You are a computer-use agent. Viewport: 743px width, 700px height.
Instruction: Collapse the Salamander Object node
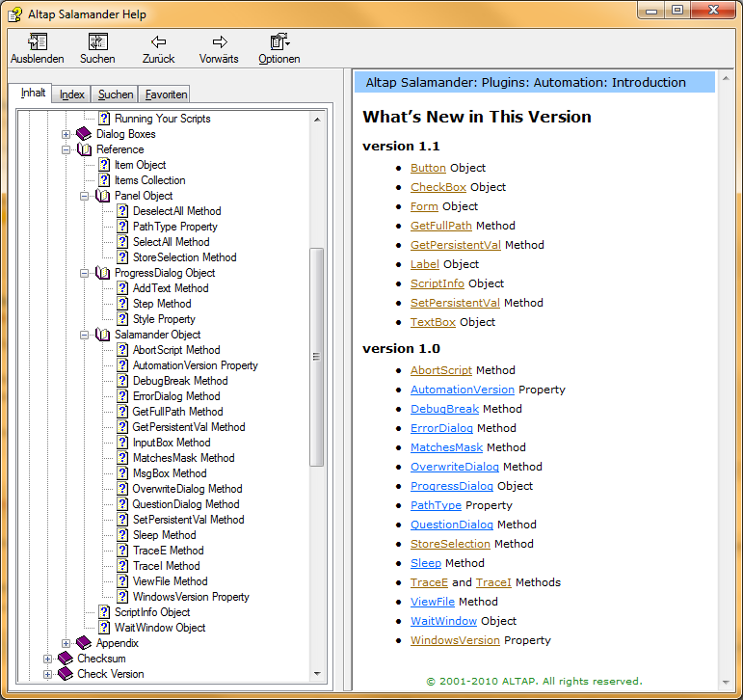[x=85, y=335]
